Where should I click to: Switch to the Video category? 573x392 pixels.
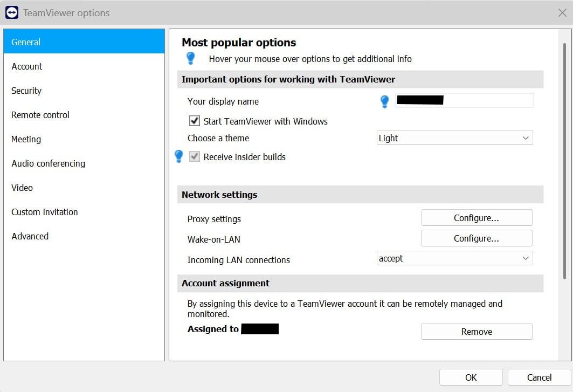(x=84, y=188)
